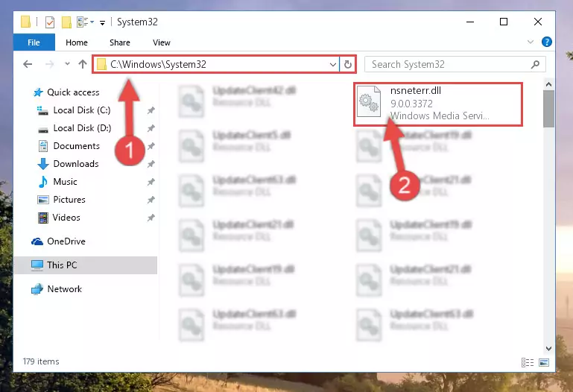The height and width of the screenshot is (392, 573).
Task: Click the vertical scrollbar thumb
Action: [548, 109]
